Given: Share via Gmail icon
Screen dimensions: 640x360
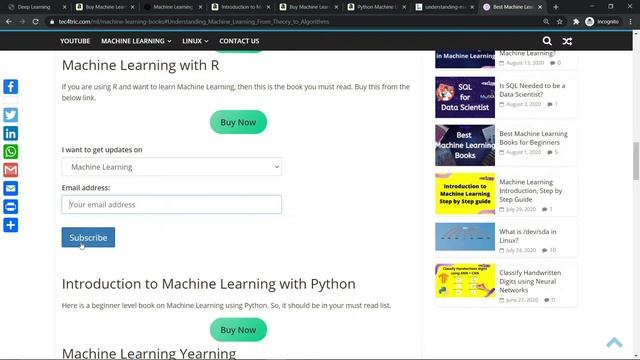Looking at the screenshot, I should coord(11,170).
